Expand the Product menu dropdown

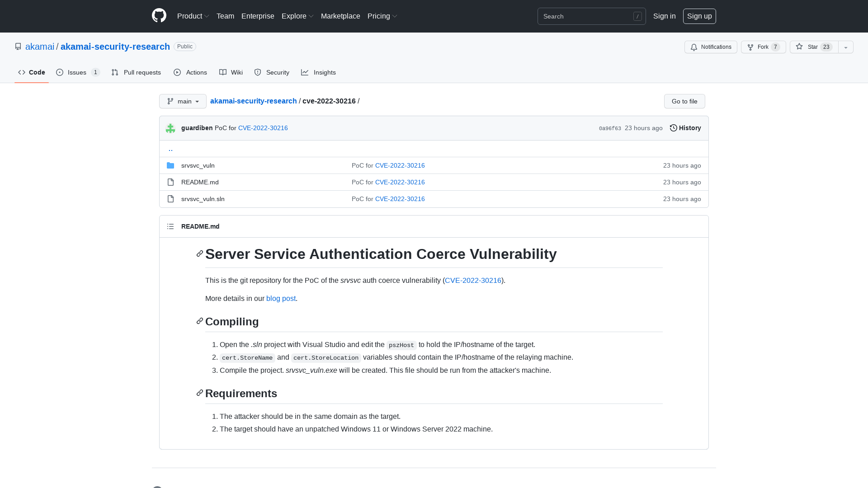tap(193, 16)
